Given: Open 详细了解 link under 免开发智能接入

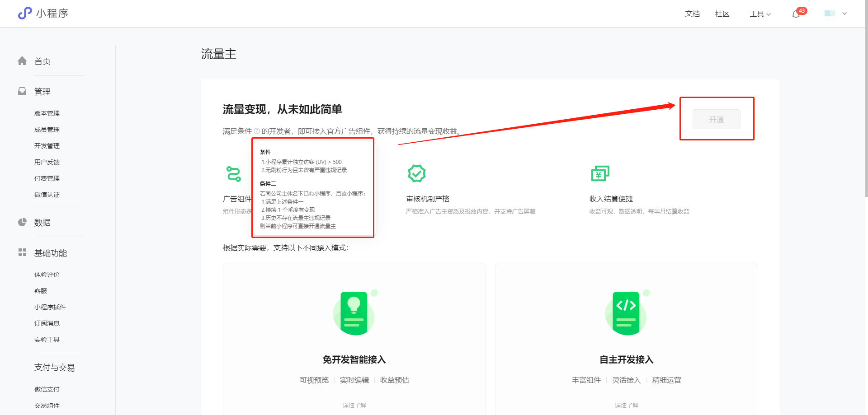Looking at the screenshot, I should (x=354, y=406).
